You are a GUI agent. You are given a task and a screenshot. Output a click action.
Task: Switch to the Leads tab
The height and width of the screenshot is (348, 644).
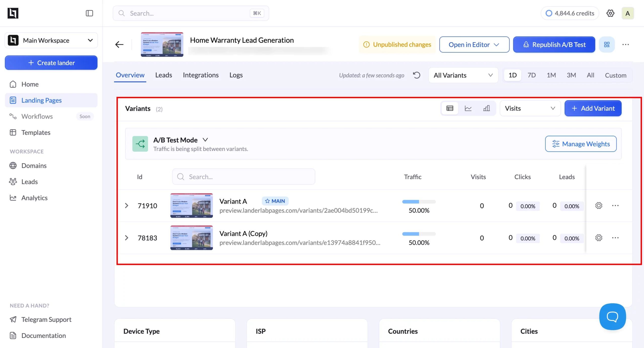pos(164,75)
